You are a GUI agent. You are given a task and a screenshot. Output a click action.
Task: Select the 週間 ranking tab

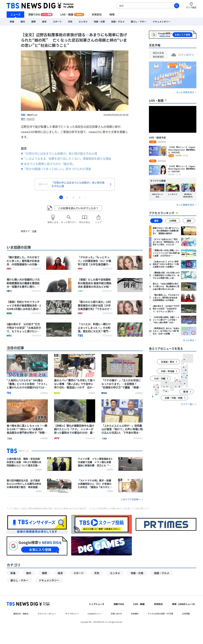coord(189,221)
